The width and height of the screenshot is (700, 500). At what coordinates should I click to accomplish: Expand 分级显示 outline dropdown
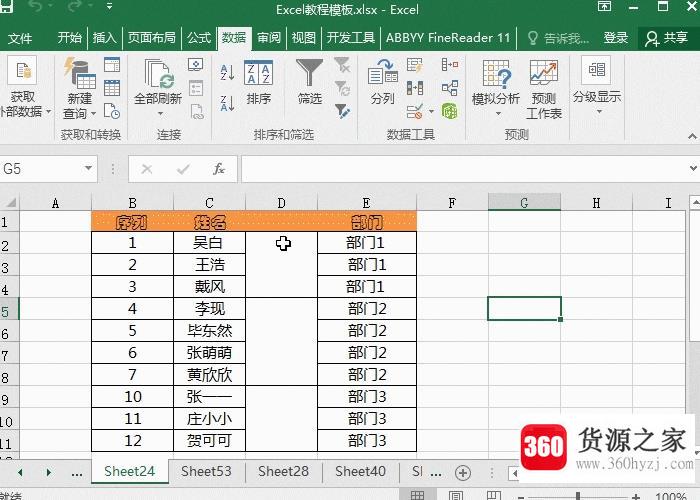(600, 111)
